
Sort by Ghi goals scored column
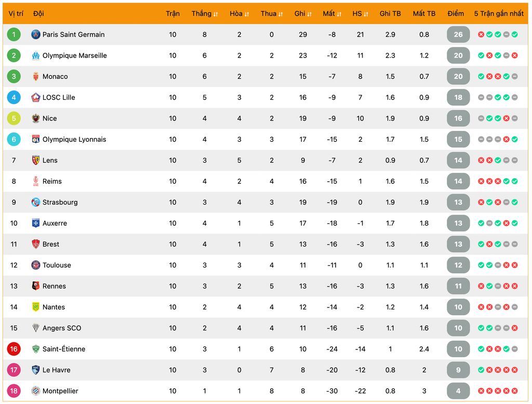pyautogui.click(x=303, y=14)
